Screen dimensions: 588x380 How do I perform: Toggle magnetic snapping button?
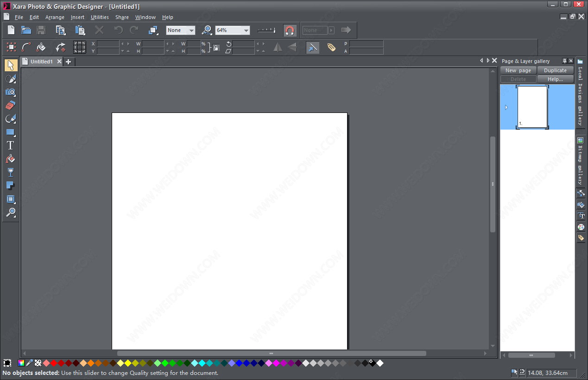[290, 31]
